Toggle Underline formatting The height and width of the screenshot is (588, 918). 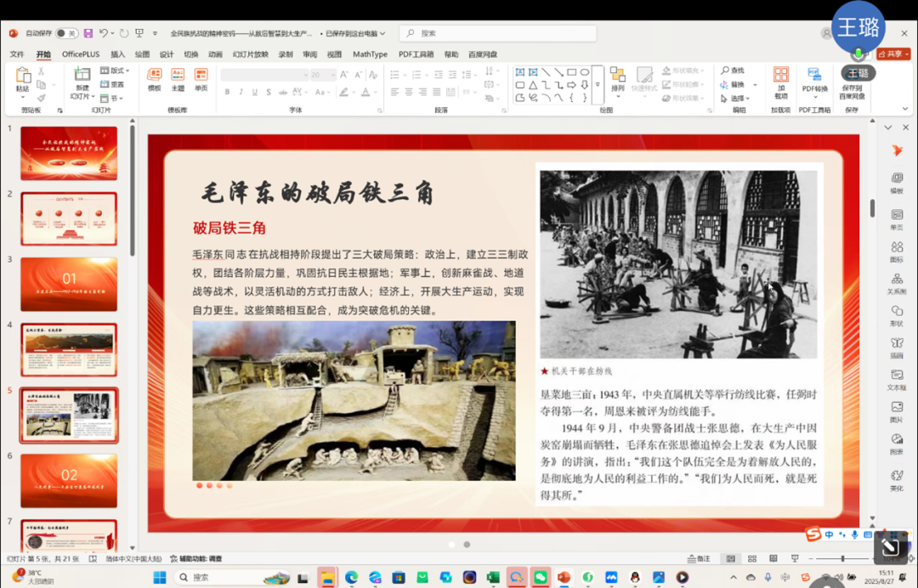tap(255, 92)
